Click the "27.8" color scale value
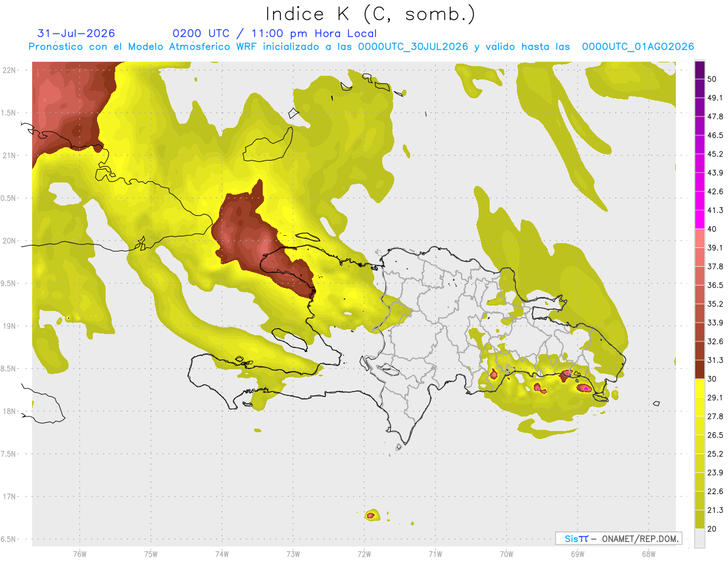The height and width of the screenshot is (562, 728). (x=715, y=416)
